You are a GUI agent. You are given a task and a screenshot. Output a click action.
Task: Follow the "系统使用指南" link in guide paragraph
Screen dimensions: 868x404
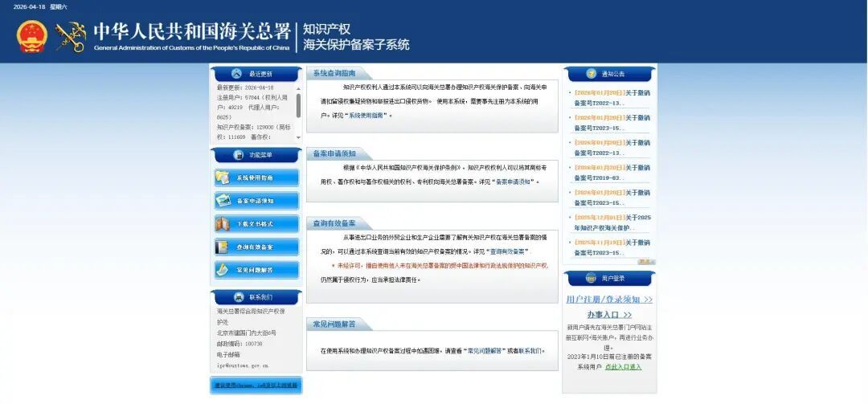click(x=367, y=116)
